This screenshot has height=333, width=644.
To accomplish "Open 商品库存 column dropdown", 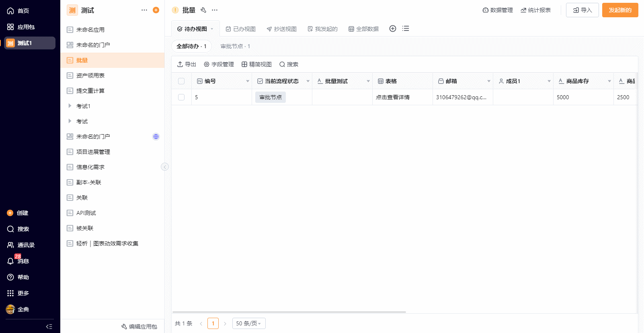I will click(x=609, y=81).
